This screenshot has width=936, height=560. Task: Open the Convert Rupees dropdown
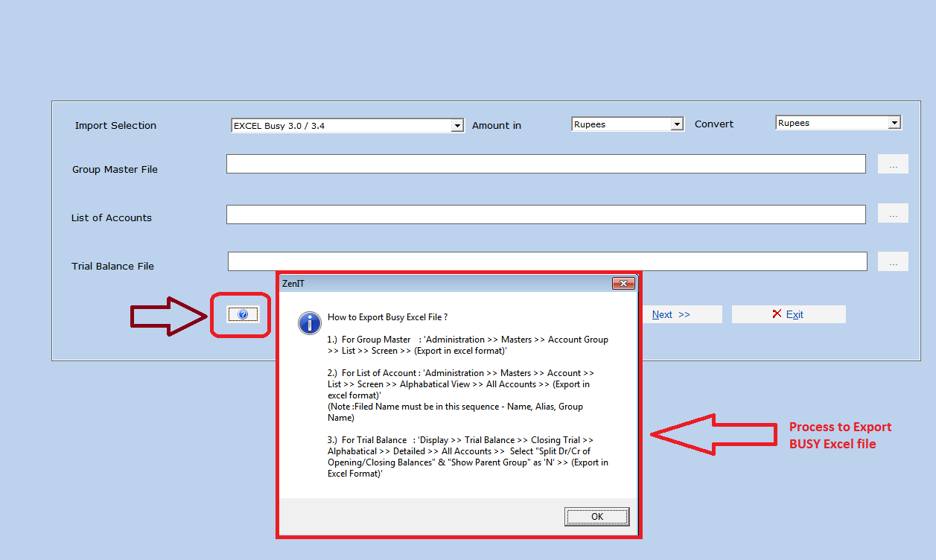tap(895, 123)
